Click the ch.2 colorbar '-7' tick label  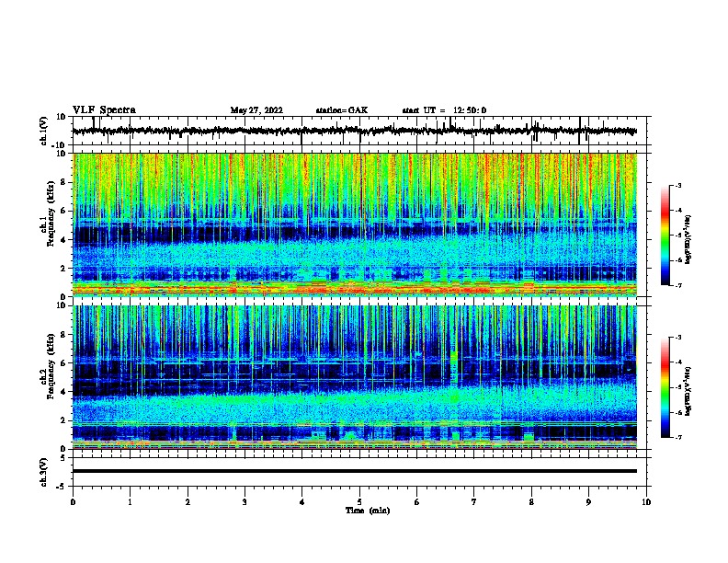678,437
